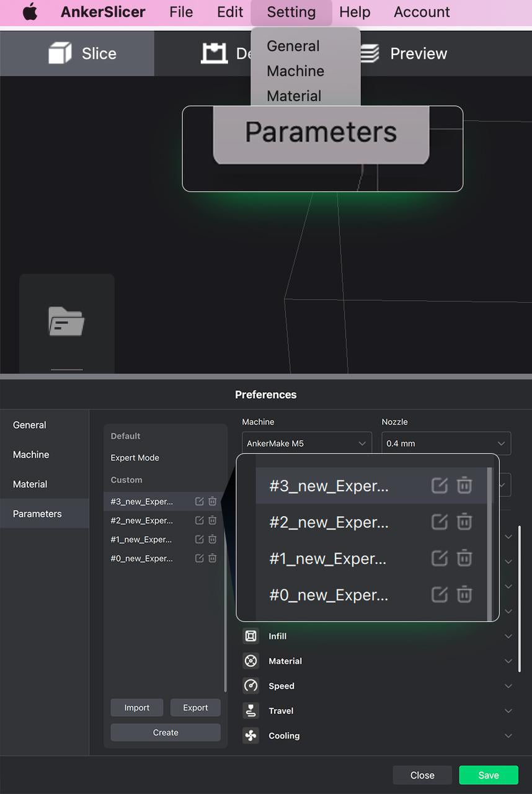Click the Import button
Screen dimensions: 532x794
click(x=137, y=708)
